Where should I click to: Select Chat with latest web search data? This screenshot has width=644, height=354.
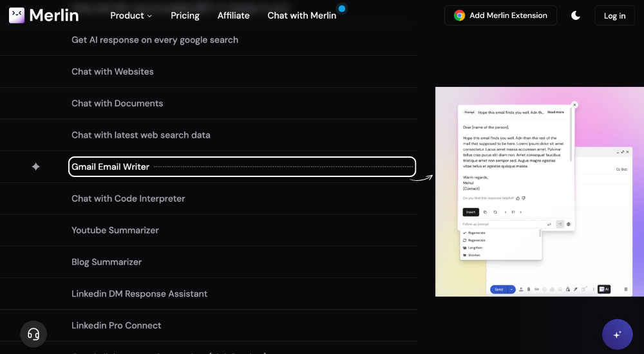tap(141, 135)
